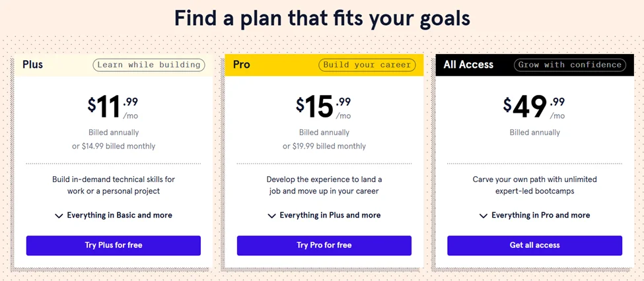Click the Try Plus for free button

pyautogui.click(x=113, y=245)
